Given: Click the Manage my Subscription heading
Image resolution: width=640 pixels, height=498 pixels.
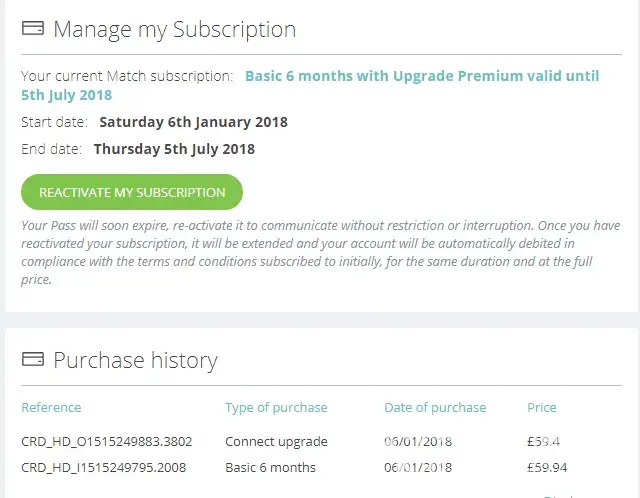Looking at the screenshot, I should click(174, 29).
